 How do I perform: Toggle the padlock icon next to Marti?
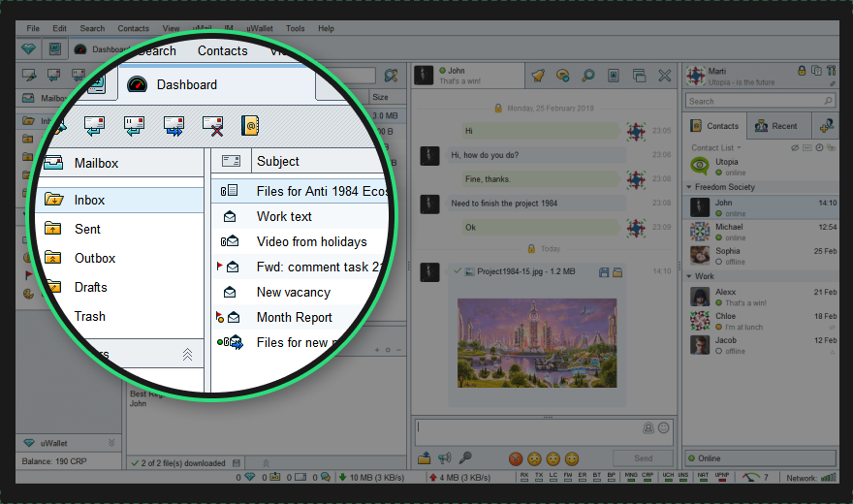click(802, 71)
